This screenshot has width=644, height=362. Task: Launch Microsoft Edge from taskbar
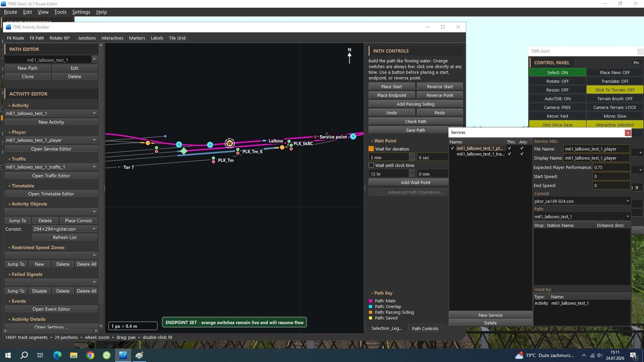pyautogui.click(x=57, y=355)
